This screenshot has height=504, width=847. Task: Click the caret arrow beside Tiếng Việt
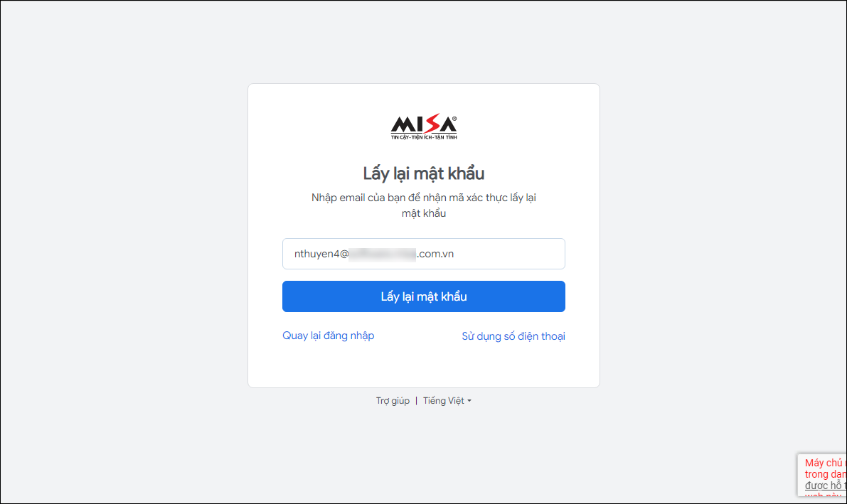coord(469,401)
